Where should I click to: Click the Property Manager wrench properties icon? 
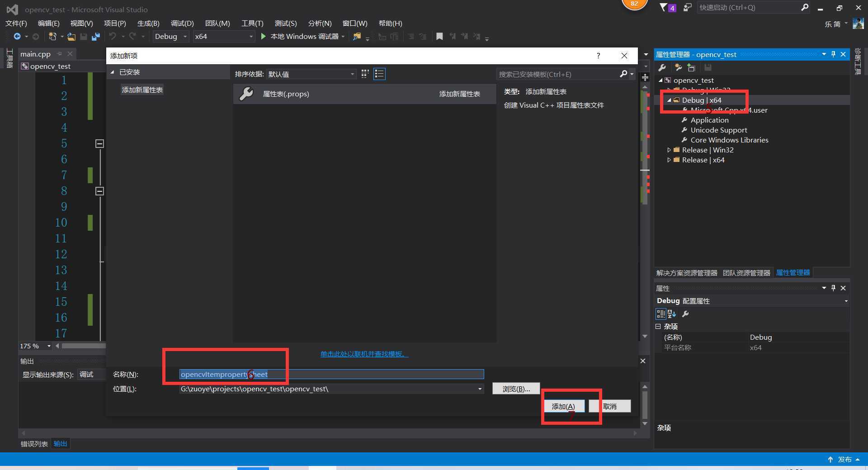[x=662, y=67]
